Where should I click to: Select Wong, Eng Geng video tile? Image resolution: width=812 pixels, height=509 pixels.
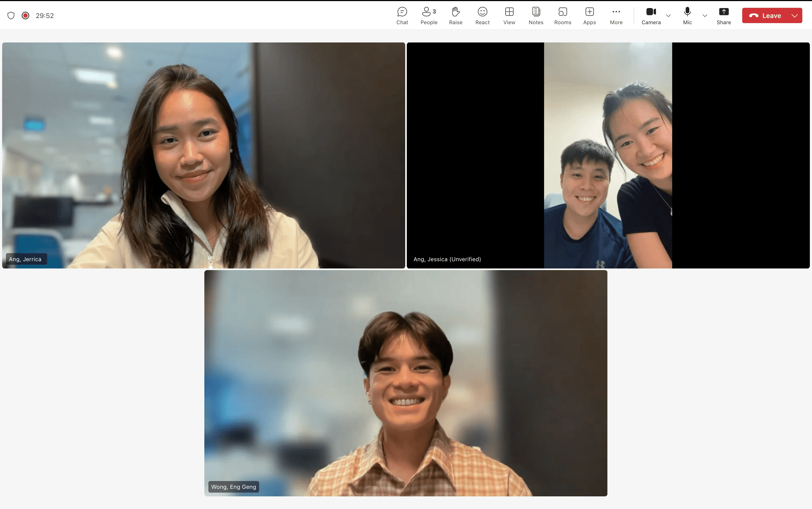coord(405,383)
